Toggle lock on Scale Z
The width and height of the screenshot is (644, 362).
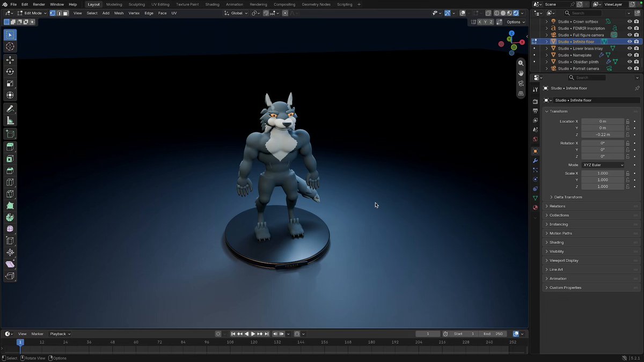(627, 187)
